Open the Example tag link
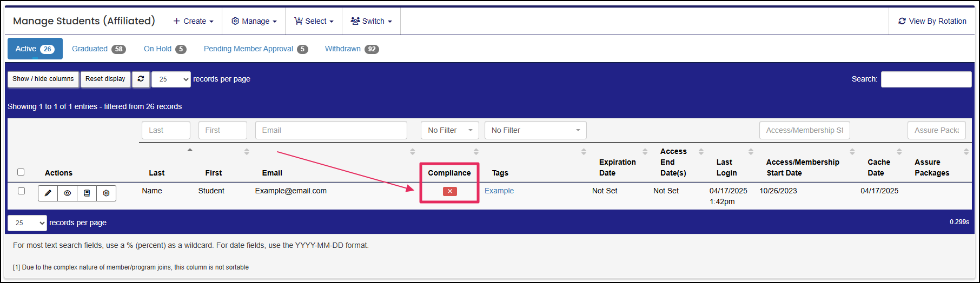The image size is (980, 283). 499,191
